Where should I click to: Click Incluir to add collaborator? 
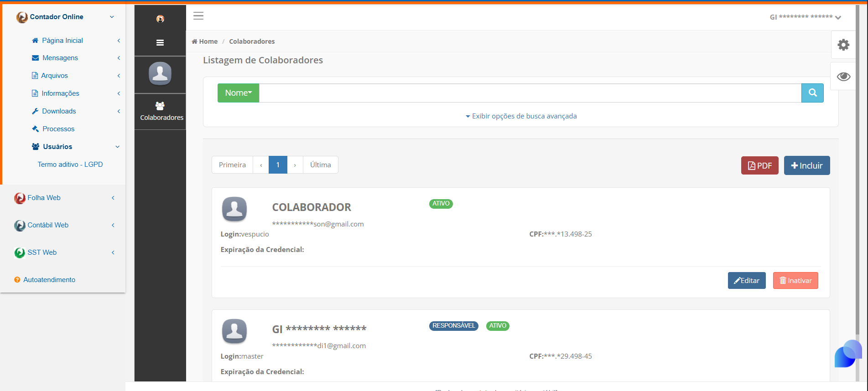[x=807, y=166]
